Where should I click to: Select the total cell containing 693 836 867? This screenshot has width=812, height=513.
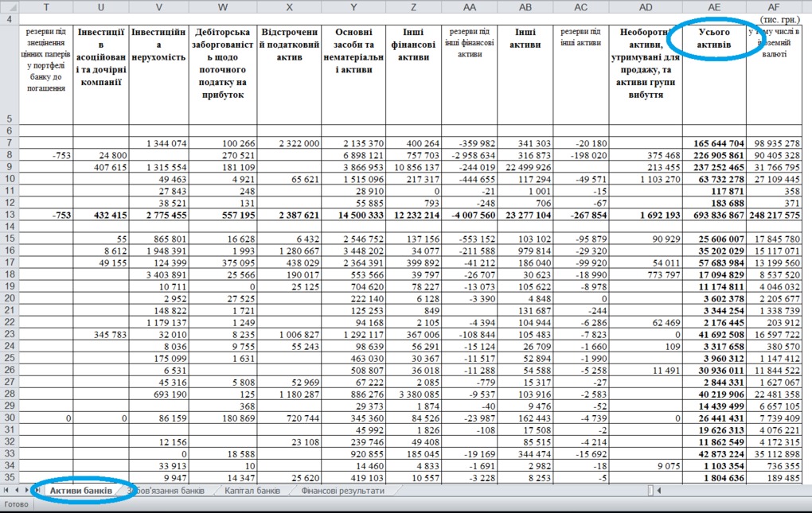tap(713, 215)
